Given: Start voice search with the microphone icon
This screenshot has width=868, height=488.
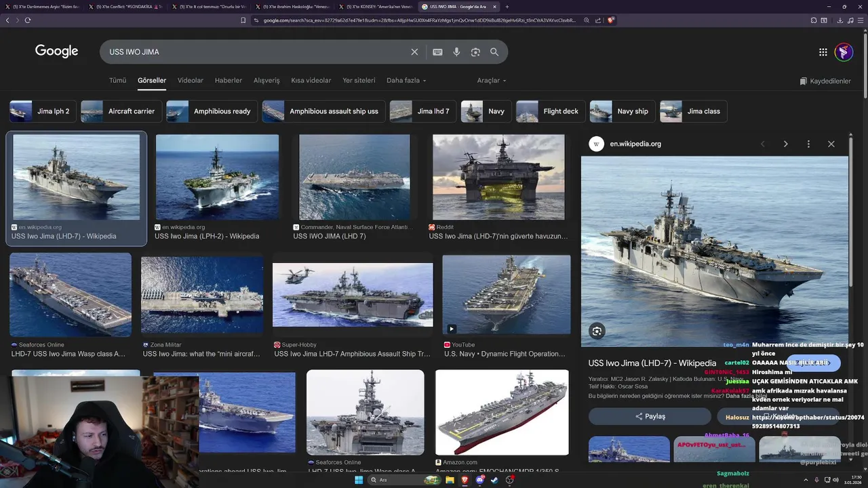Looking at the screenshot, I should (456, 52).
